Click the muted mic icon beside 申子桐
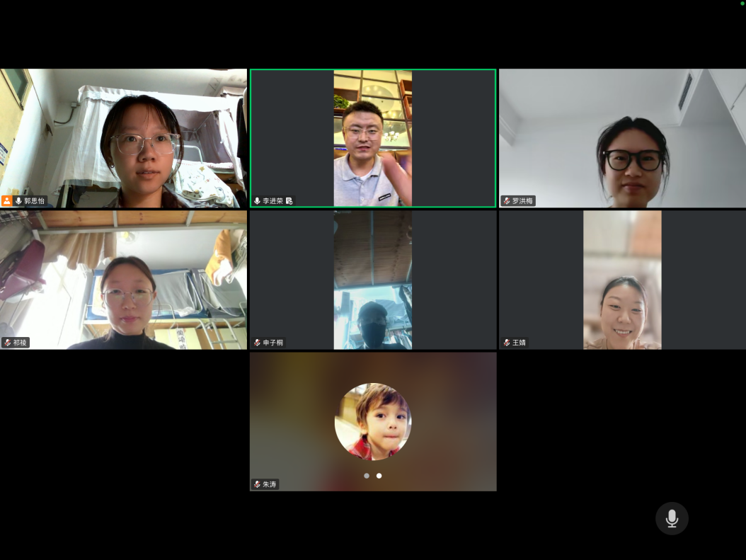 (x=257, y=343)
